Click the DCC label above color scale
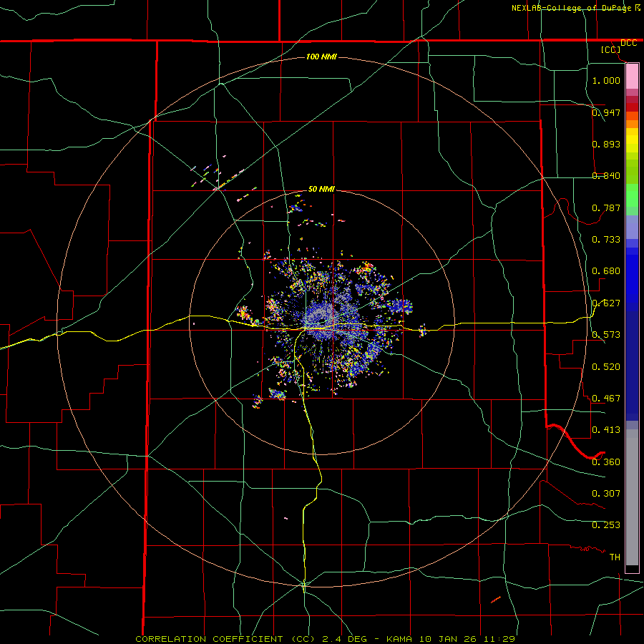644x644 pixels. coord(628,43)
